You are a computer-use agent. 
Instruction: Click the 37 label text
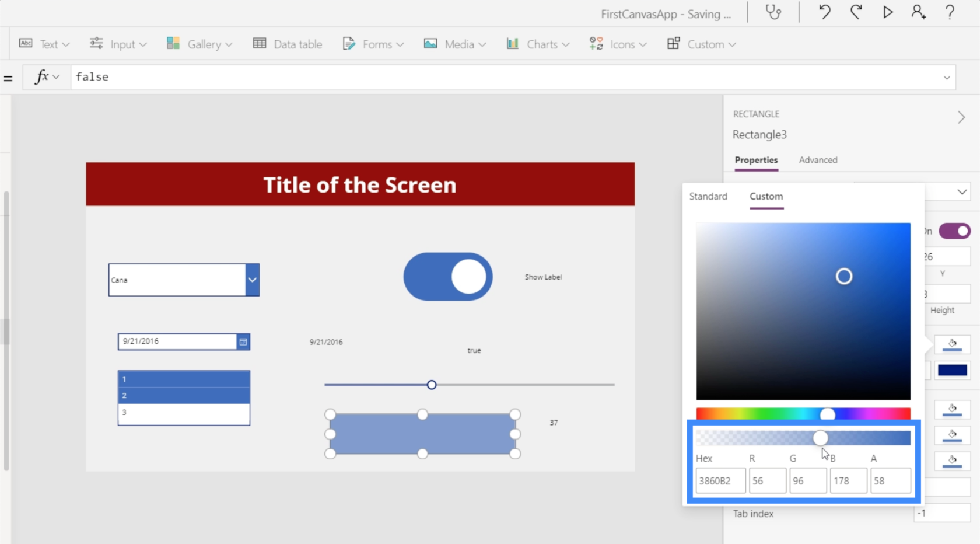[554, 423]
